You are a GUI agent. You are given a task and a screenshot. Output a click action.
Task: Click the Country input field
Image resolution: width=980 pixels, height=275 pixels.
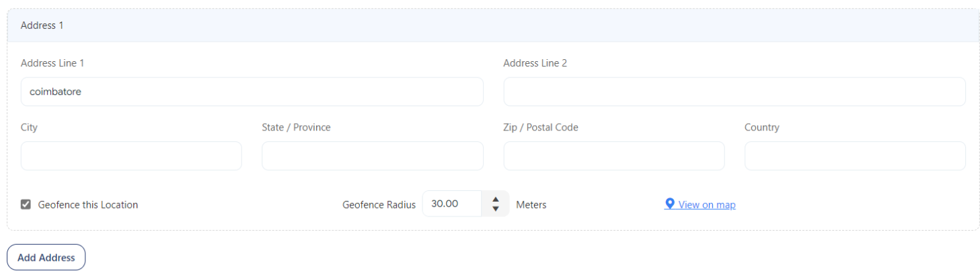pos(854,156)
